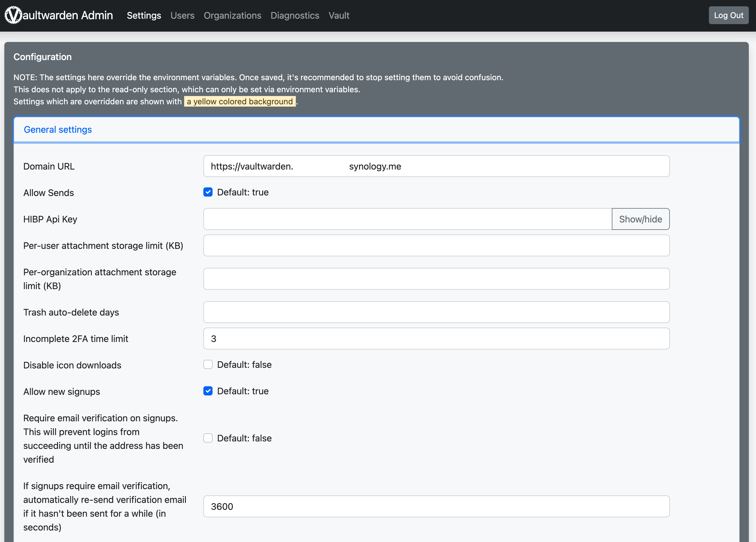Click the resend verification email seconds field

point(436,506)
